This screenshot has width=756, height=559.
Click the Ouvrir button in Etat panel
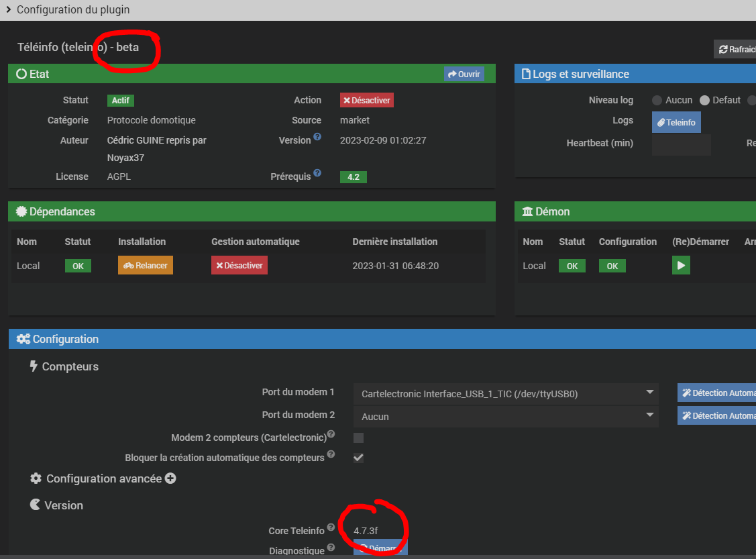[464, 74]
